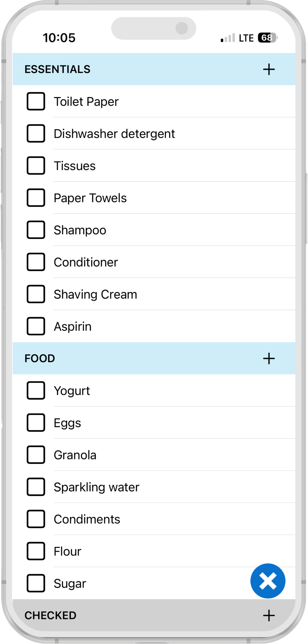Tick the Eggs checkbox

click(36, 423)
